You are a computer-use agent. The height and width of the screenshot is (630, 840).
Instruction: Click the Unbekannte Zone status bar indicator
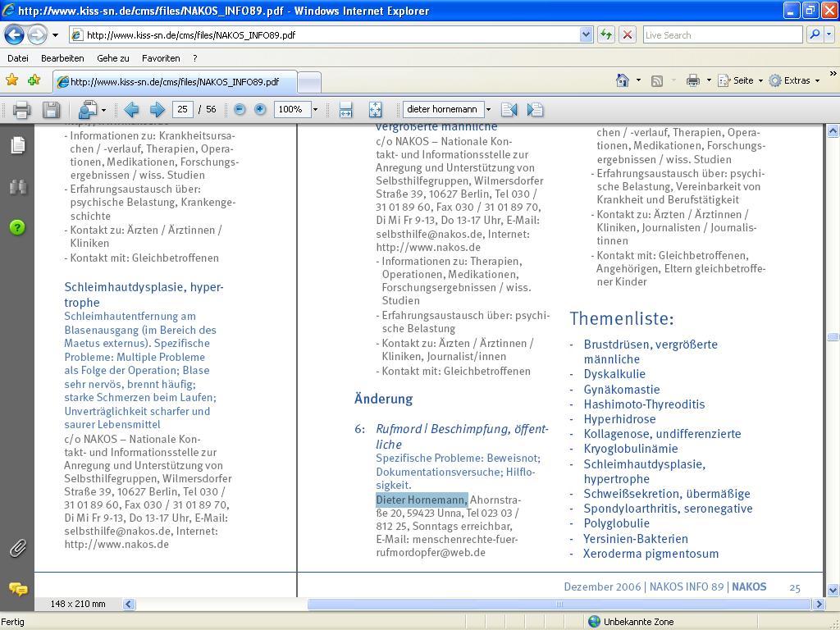click(x=631, y=622)
